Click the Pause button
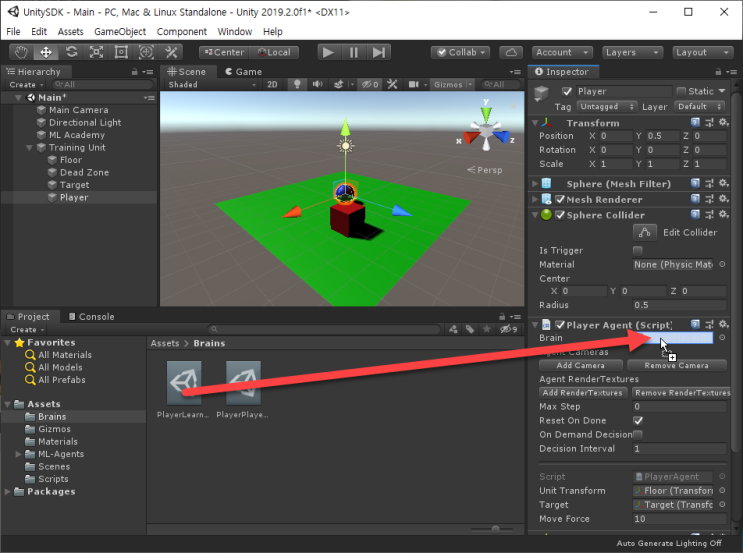 tap(354, 52)
